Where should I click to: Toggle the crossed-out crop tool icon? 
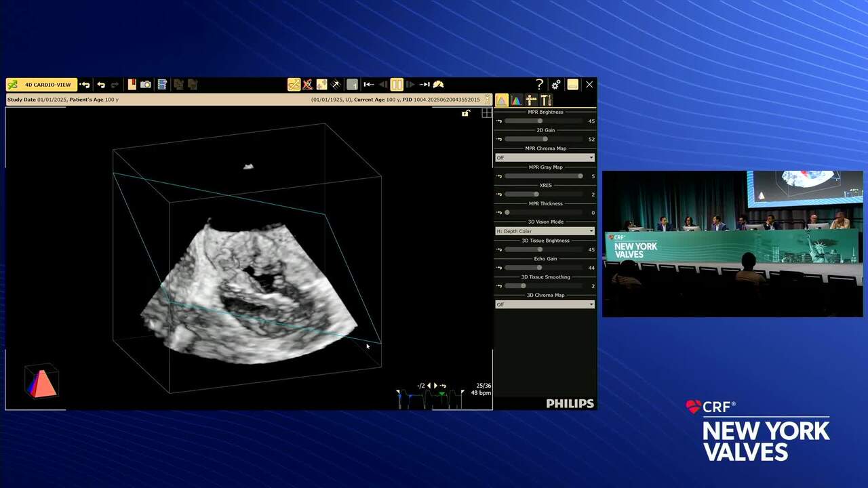tap(308, 85)
